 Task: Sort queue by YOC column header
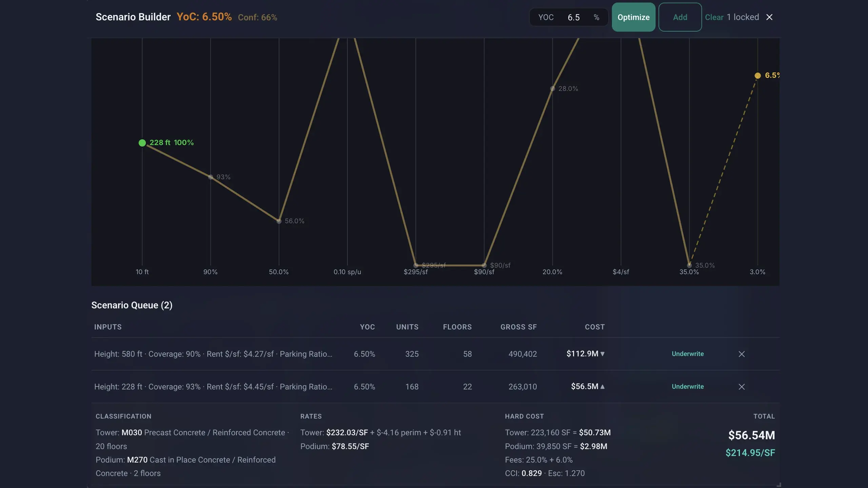367,327
